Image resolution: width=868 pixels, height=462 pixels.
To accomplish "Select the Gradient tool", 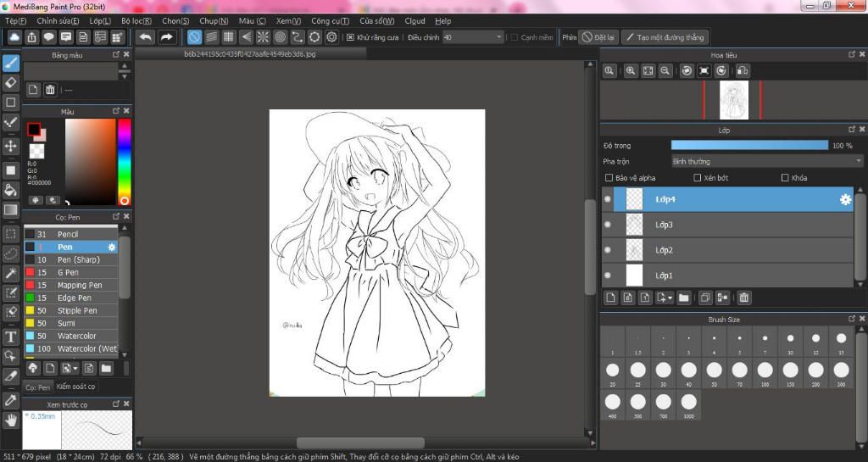I will tap(11, 210).
